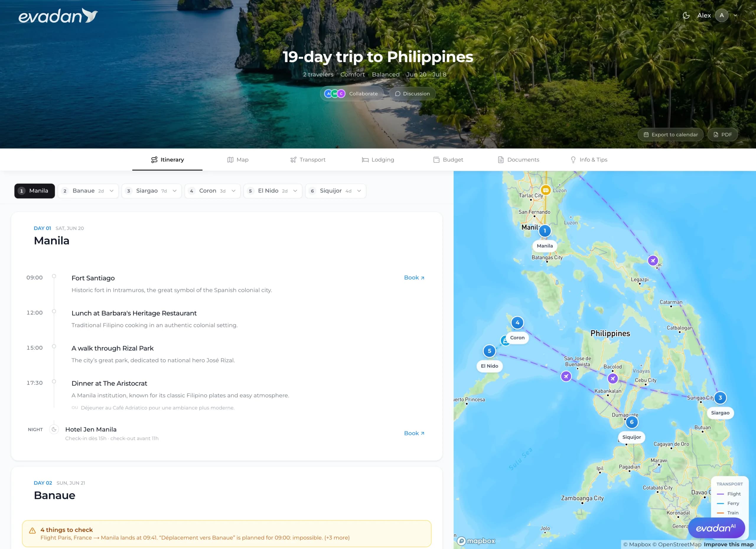The width and height of the screenshot is (756, 549).
Task: Open the Collaborate button with traveler avatars
Action: pyautogui.click(x=351, y=94)
